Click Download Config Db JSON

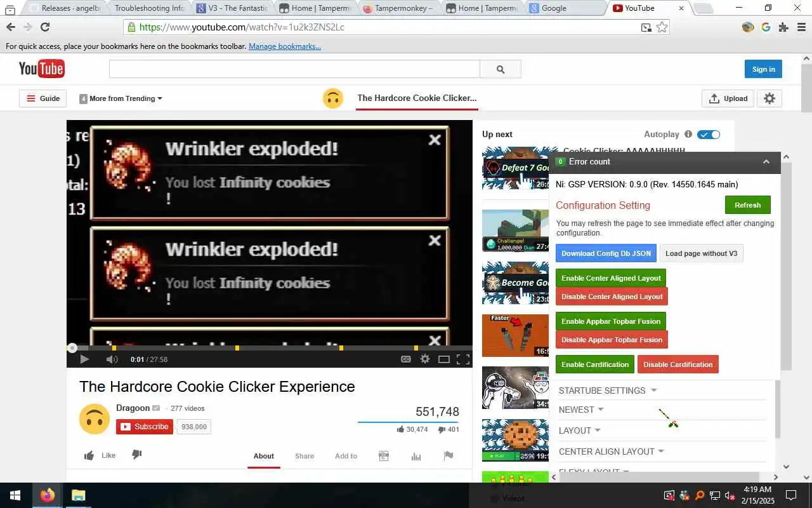606,253
